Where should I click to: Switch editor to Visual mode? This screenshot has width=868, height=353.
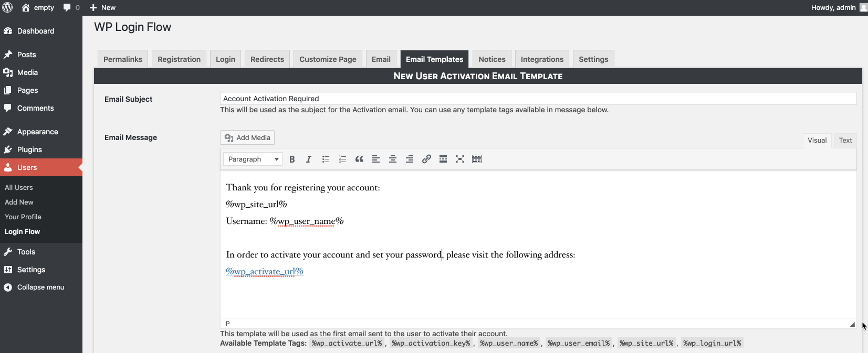pos(817,140)
